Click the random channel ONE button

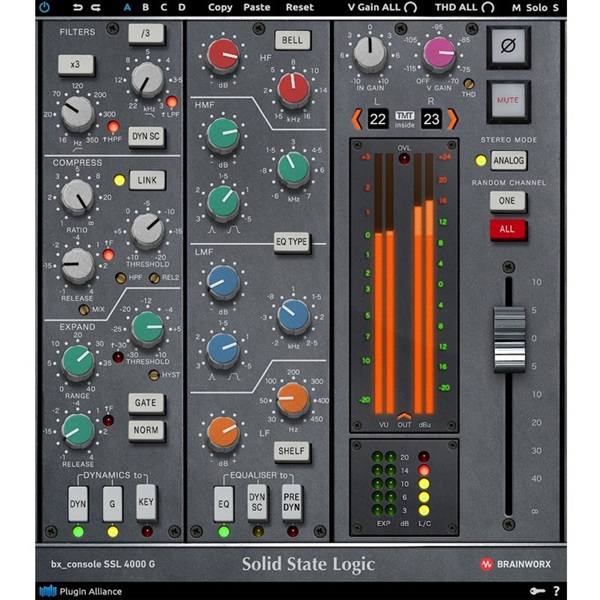point(507,201)
